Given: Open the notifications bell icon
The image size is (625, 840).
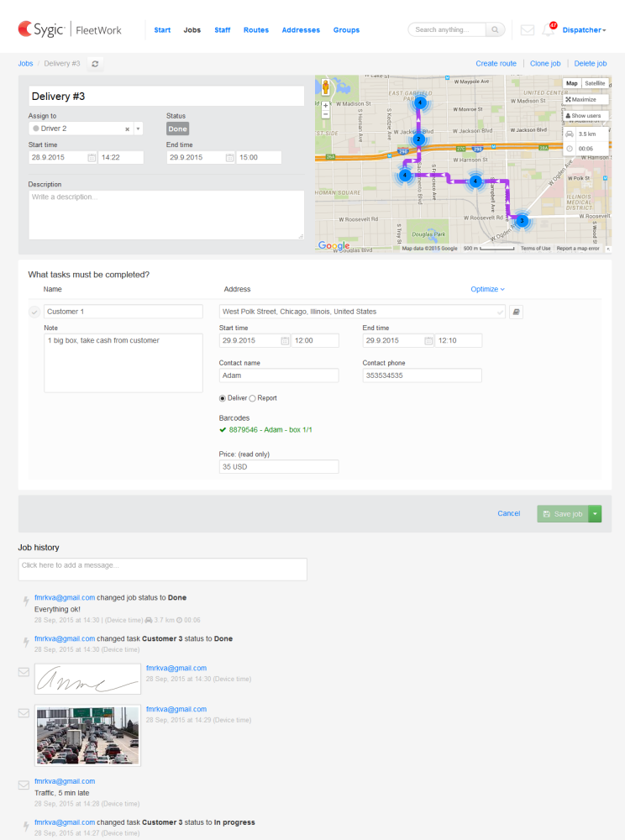Looking at the screenshot, I should (549, 30).
